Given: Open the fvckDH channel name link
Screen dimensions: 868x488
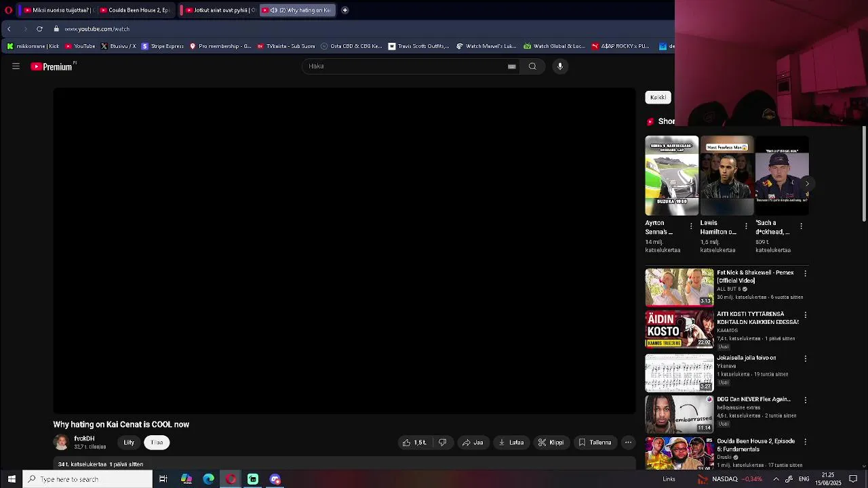Looking at the screenshot, I should click(84, 439).
